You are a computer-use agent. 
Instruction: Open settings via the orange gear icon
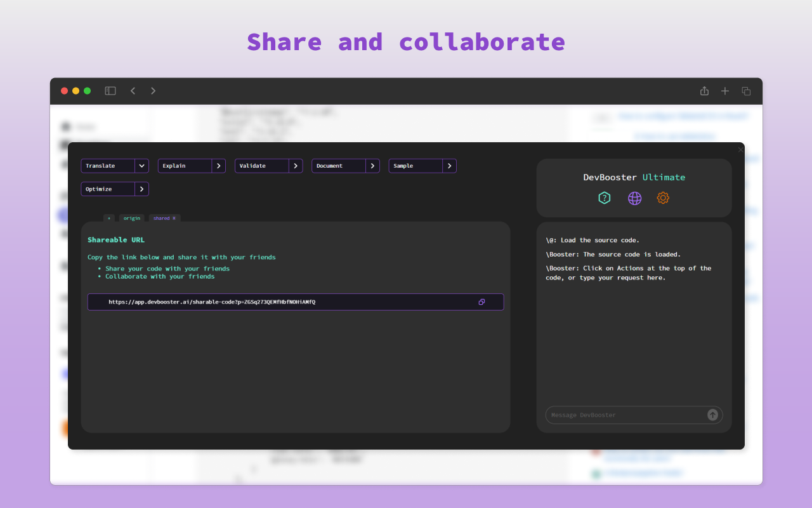click(x=663, y=198)
